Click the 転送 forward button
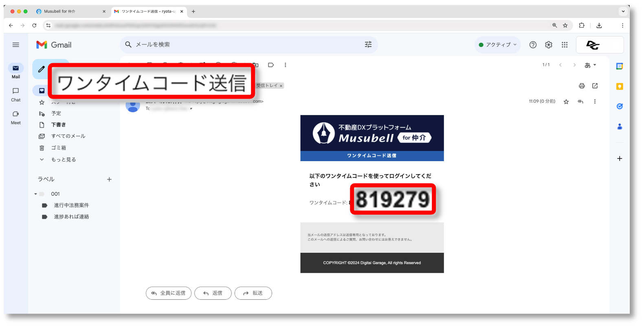The image size is (644, 327). click(x=253, y=293)
